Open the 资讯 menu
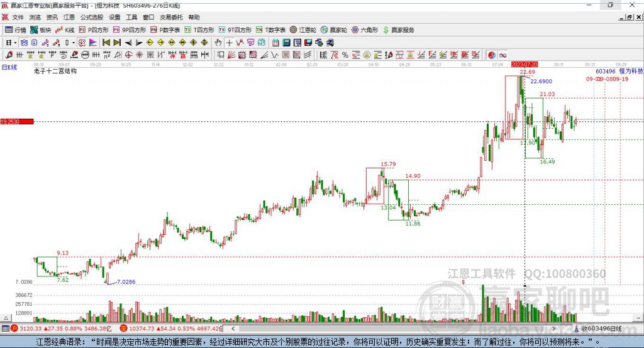This screenshot has width=644, height=348. [x=52, y=17]
